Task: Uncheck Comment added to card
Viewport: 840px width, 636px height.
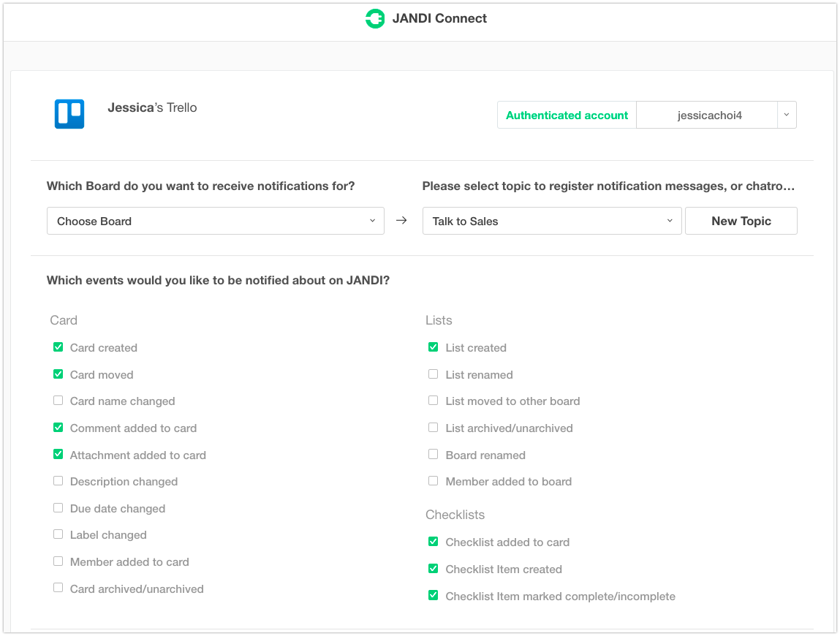Action: pos(58,428)
